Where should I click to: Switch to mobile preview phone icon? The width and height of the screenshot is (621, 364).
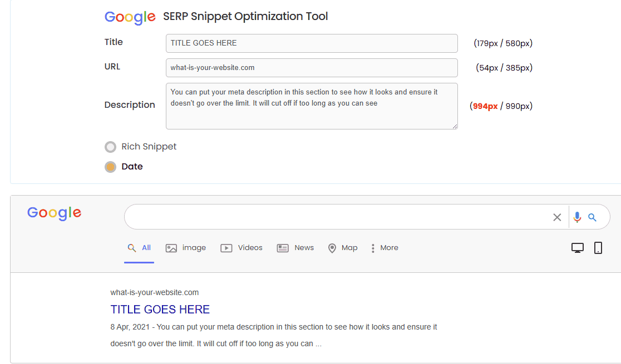tap(598, 248)
